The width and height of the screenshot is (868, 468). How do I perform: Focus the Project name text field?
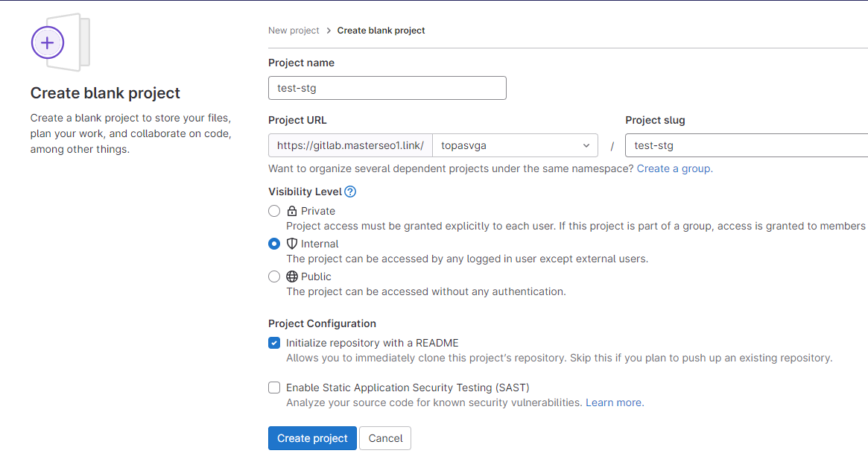pos(387,88)
